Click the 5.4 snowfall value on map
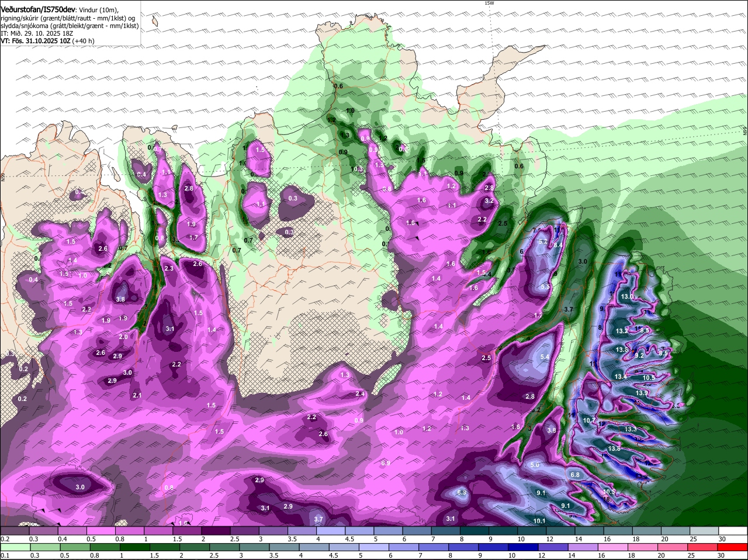 point(545,357)
